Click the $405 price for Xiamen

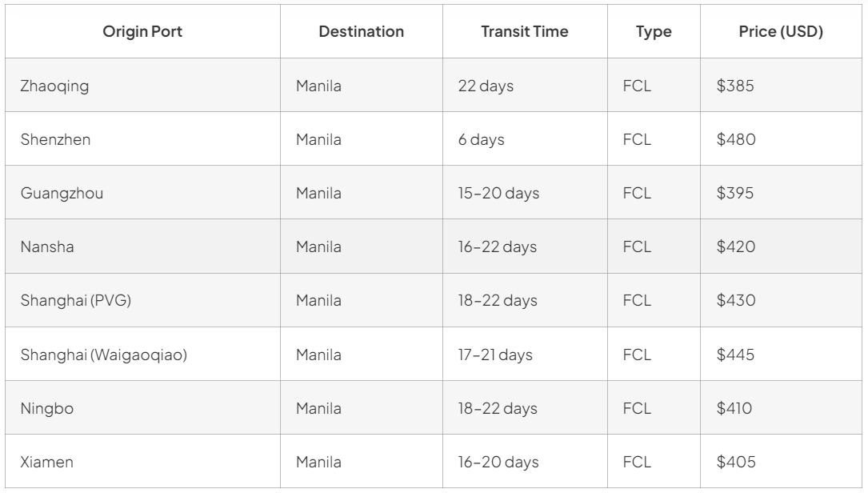736,462
